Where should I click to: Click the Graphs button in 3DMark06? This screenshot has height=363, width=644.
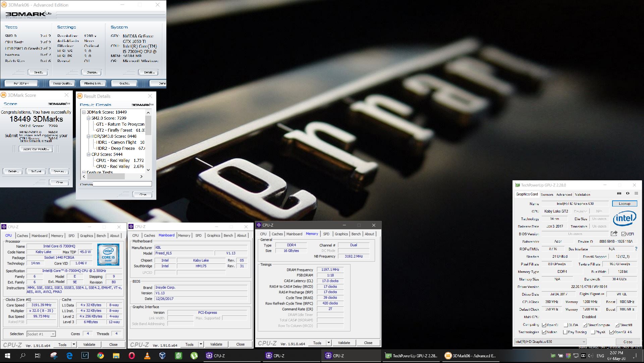coord(125,83)
